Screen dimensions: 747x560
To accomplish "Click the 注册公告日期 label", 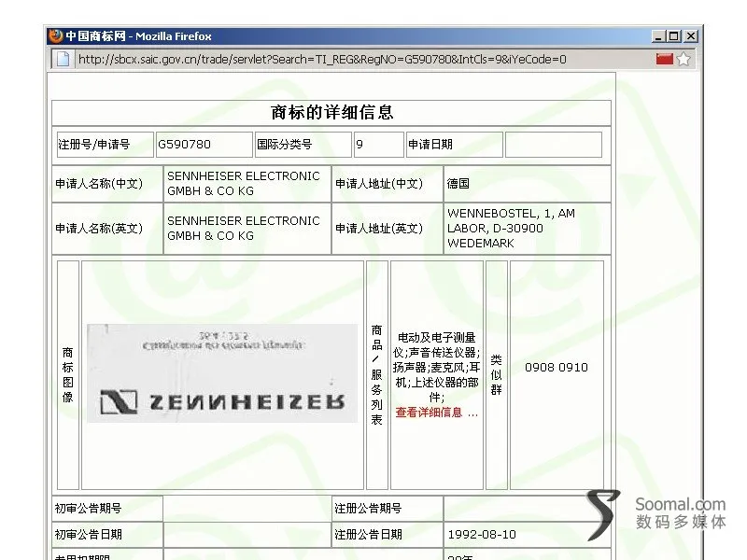I will tap(368, 534).
